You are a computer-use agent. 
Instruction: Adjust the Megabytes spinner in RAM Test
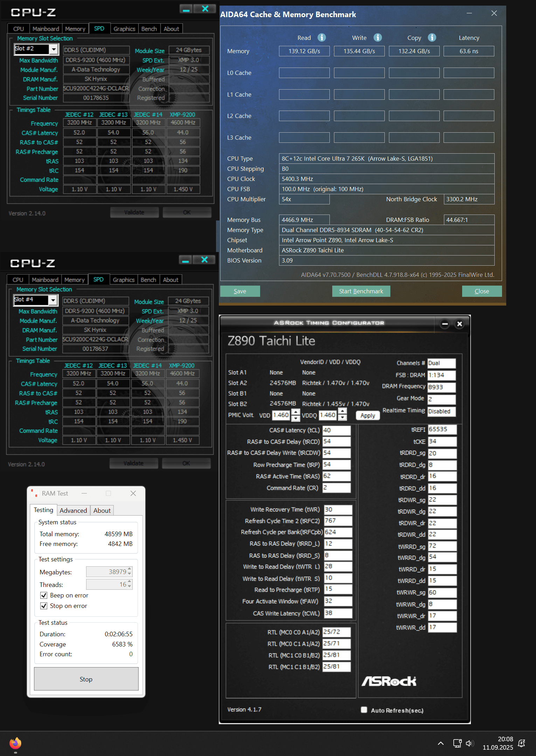click(130, 572)
